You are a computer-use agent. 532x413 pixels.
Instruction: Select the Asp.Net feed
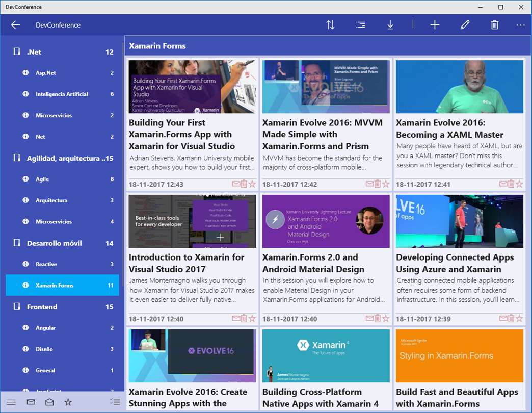coord(63,73)
